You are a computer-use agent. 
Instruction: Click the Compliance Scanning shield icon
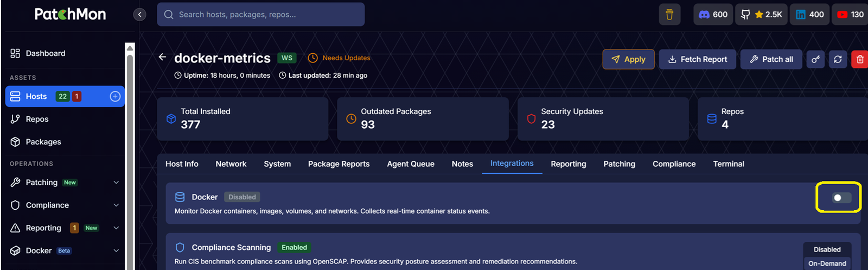tap(180, 247)
